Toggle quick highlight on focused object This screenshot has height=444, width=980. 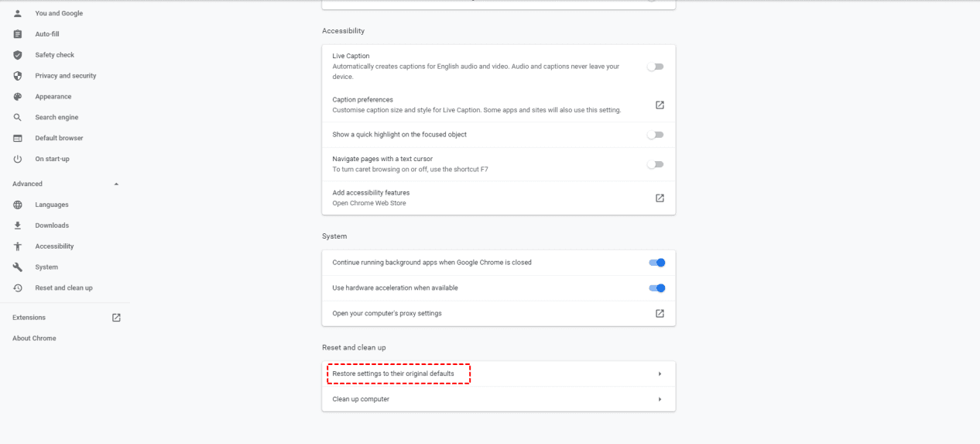tap(656, 135)
